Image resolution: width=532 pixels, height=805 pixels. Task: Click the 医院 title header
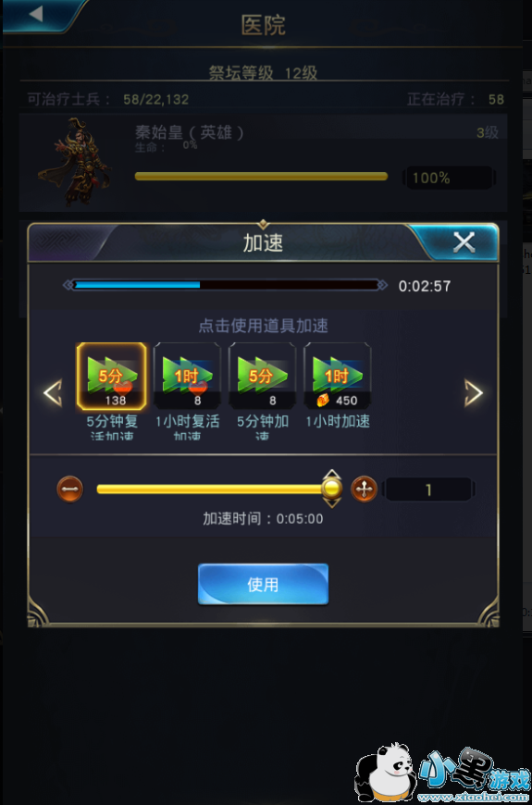(263, 25)
